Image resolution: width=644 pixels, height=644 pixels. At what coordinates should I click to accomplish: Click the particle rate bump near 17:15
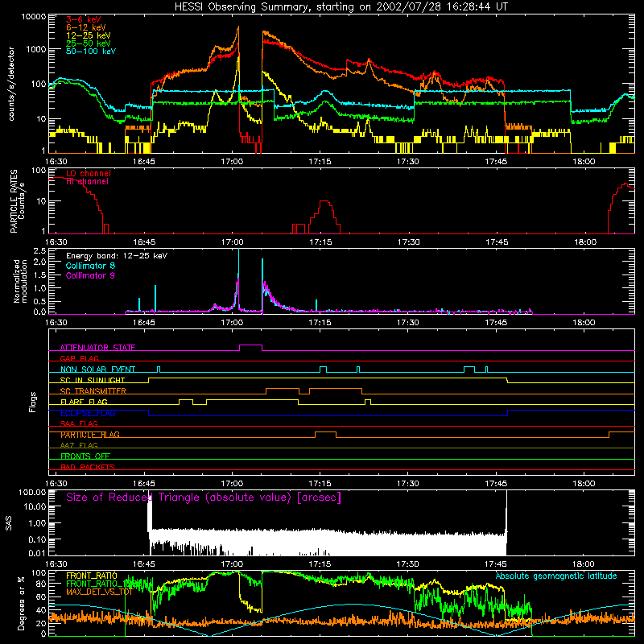tap(324, 217)
